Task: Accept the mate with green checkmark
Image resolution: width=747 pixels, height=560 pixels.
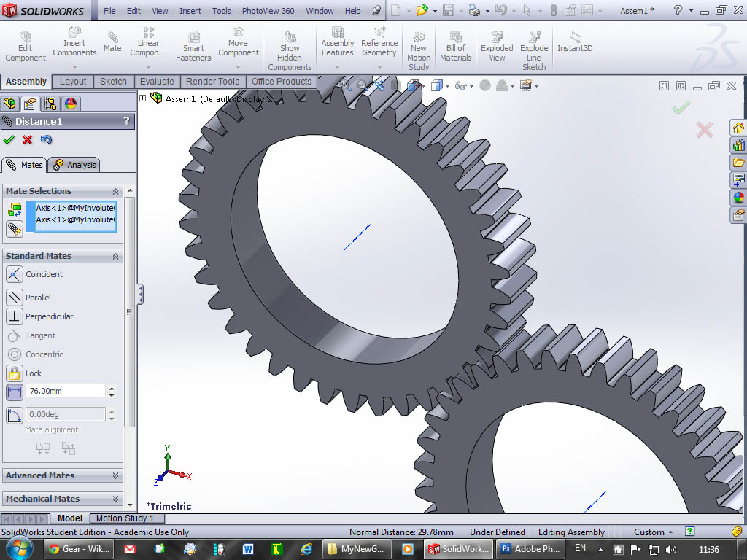Action: tap(9, 139)
